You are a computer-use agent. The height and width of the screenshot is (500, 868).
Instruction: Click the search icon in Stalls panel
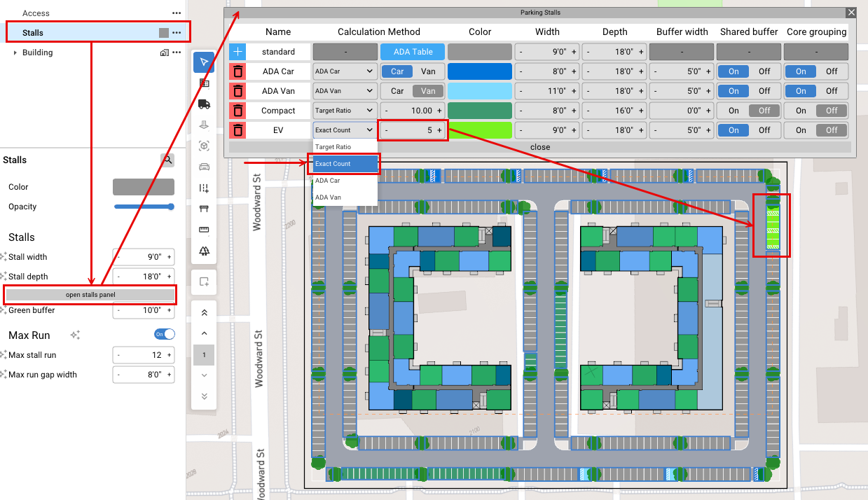pos(168,160)
